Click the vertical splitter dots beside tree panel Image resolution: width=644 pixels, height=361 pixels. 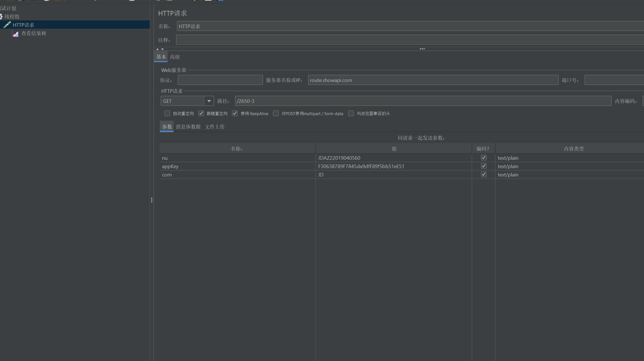[152, 200]
